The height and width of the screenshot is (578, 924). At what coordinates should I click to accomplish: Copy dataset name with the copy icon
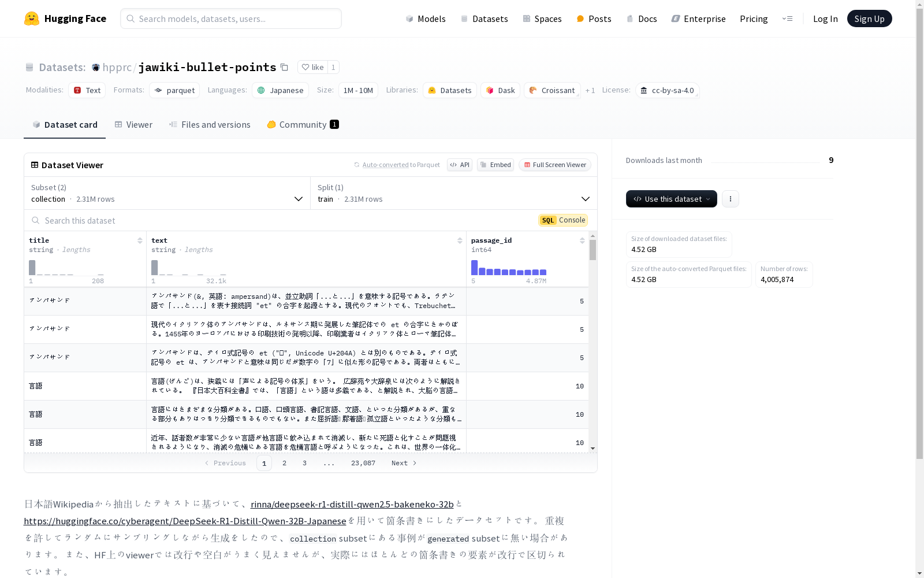284,67
